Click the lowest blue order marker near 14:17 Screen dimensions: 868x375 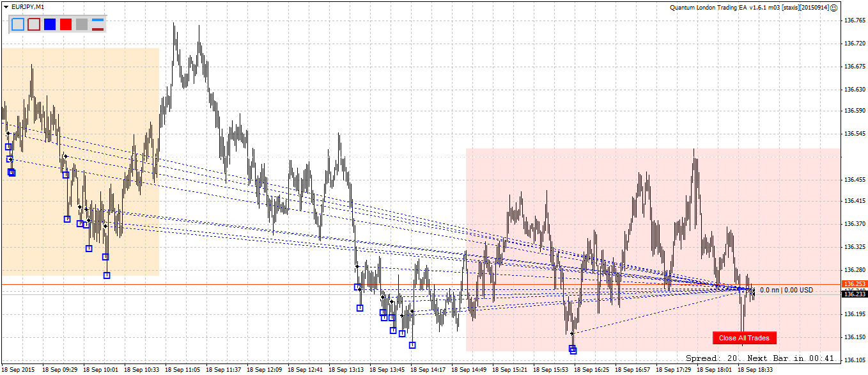coord(412,345)
